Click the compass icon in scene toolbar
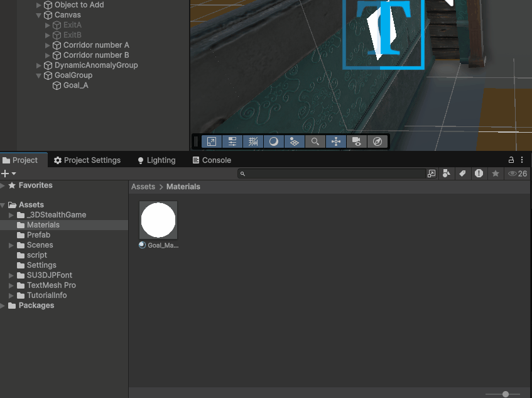 (377, 141)
